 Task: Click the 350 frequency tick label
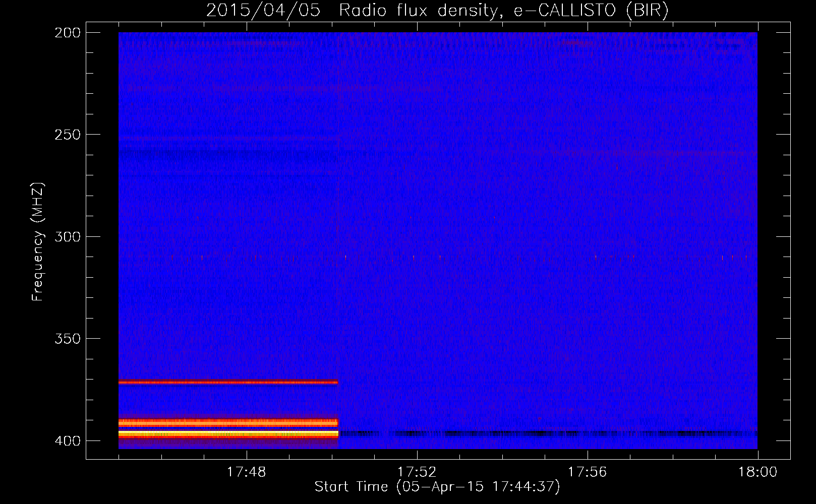[68, 339]
